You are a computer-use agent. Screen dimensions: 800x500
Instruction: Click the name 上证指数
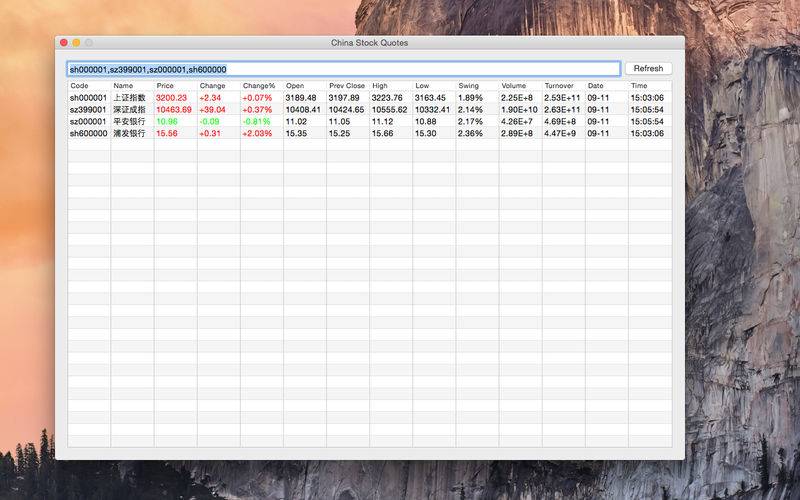click(130, 97)
